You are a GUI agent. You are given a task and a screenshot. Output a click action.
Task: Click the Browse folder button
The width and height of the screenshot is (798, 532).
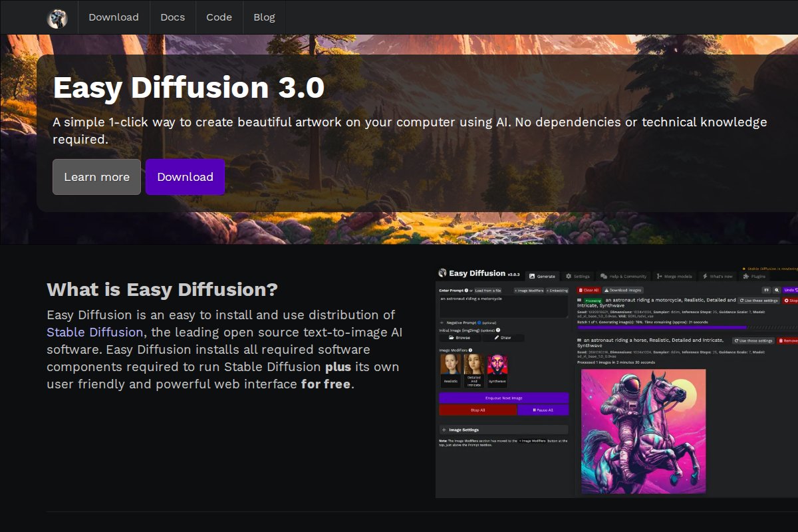tap(460, 338)
